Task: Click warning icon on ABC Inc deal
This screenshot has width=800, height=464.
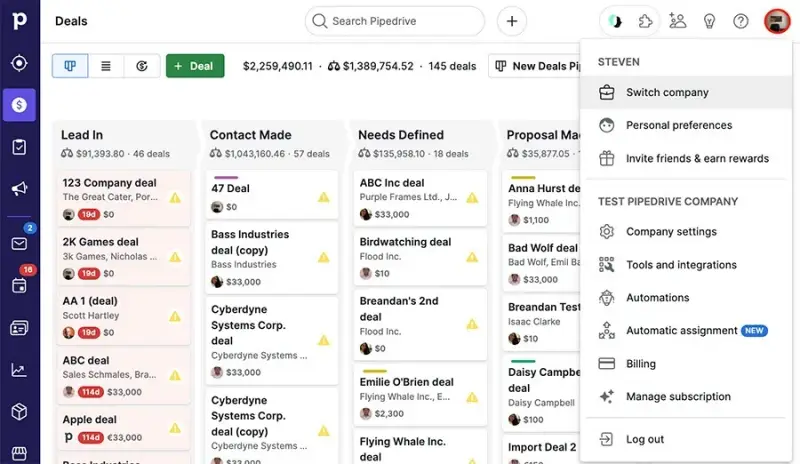Action: click(472, 198)
